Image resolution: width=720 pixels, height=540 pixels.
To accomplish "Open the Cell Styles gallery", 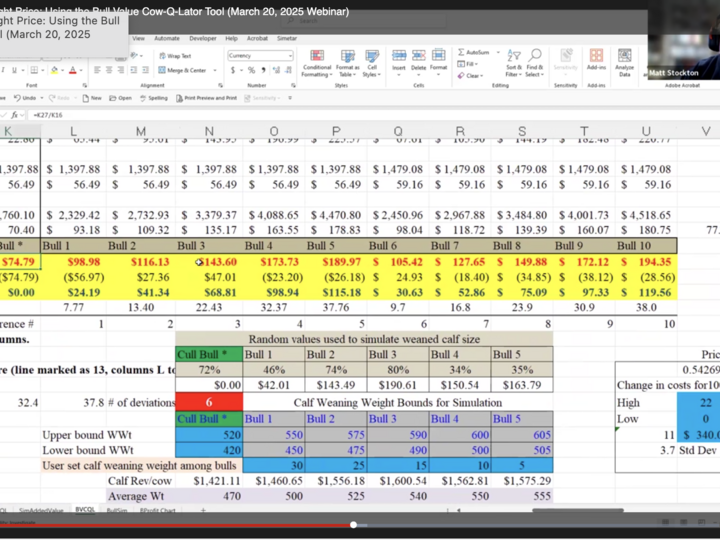I will pos(371,63).
